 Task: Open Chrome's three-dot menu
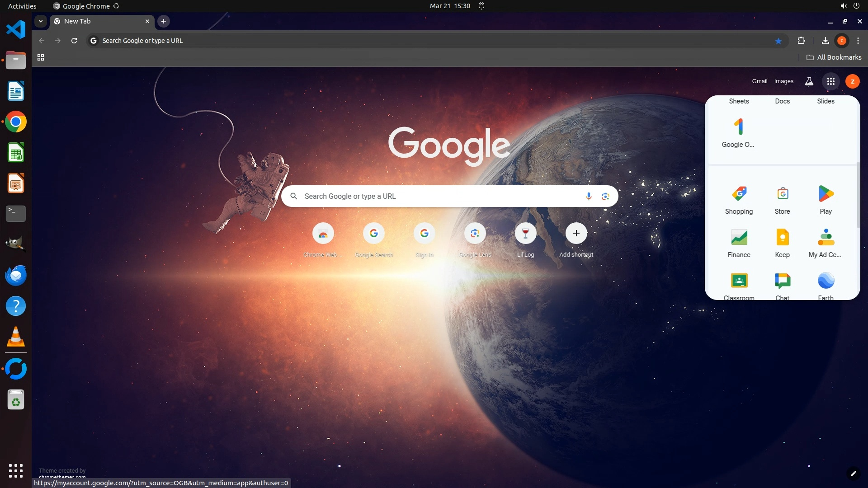tap(858, 41)
